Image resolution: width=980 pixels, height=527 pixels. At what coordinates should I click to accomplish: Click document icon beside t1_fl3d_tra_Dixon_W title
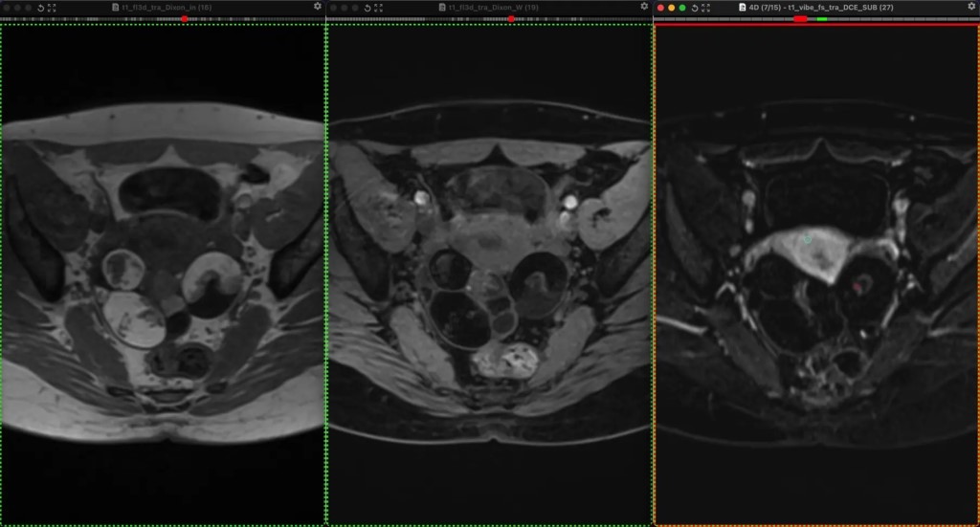(x=441, y=7)
